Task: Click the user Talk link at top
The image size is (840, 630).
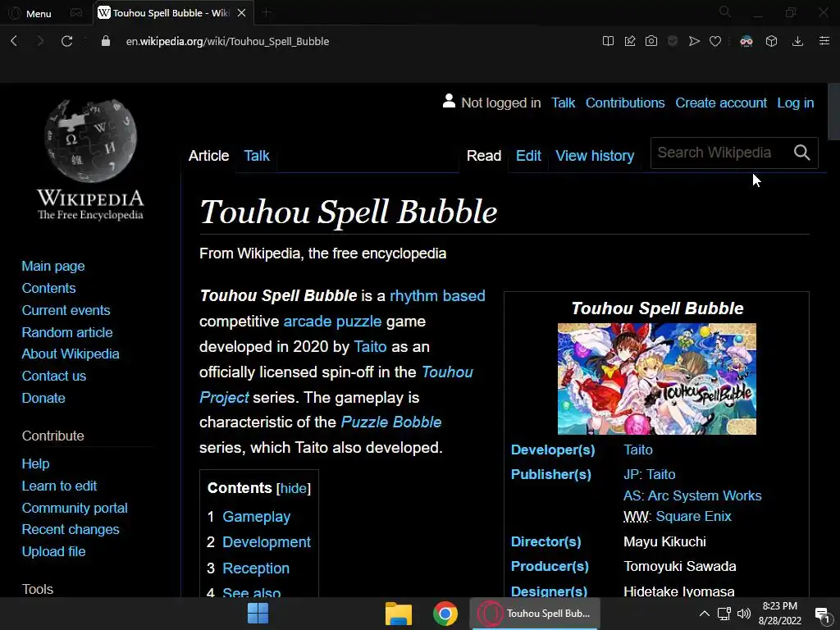Action: (x=563, y=103)
